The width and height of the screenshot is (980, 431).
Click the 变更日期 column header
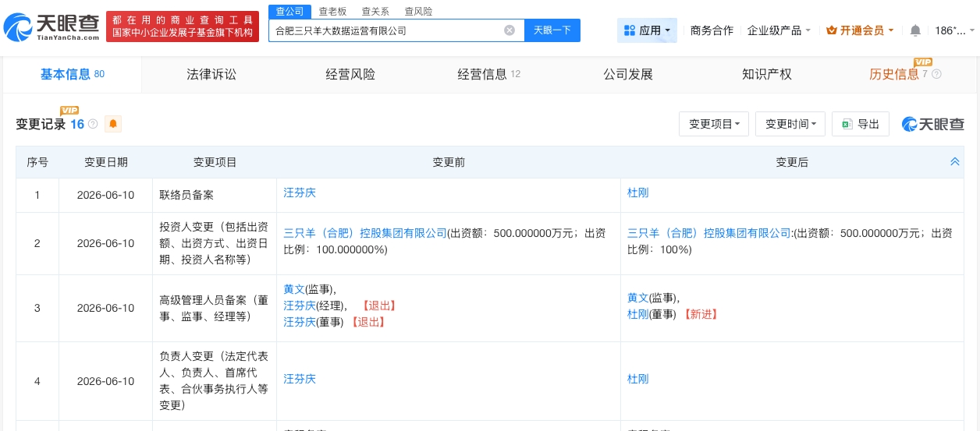pos(106,162)
